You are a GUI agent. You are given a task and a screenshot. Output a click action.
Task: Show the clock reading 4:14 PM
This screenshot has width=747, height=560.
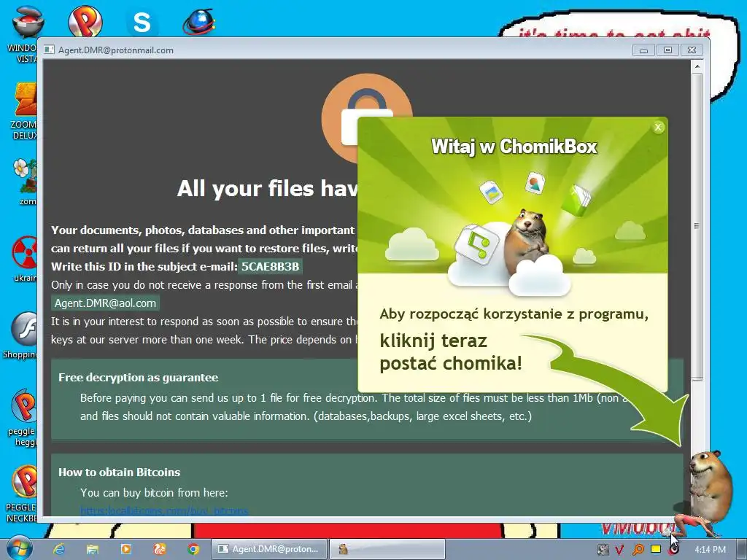pos(710,550)
